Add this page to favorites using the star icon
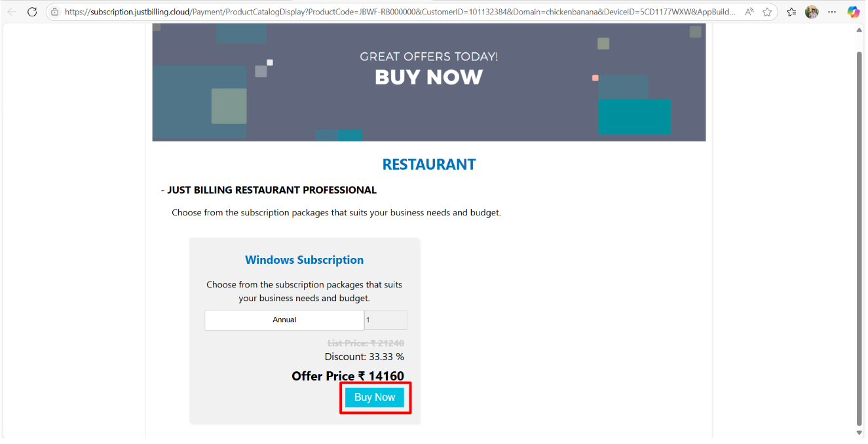Image resolution: width=868 pixels, height=444 pixels. click(x=767, y=12)
